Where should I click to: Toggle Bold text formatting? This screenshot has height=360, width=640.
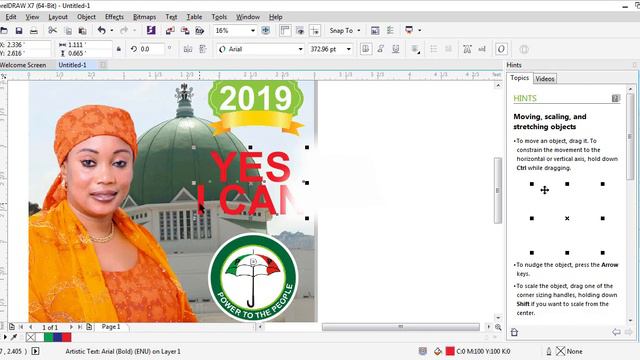(366, 49)
